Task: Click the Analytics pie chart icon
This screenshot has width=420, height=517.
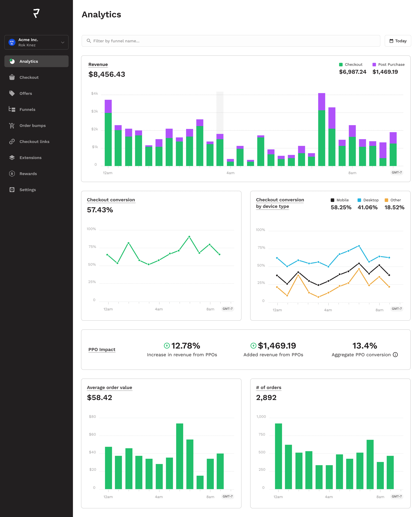Action: 12,61
